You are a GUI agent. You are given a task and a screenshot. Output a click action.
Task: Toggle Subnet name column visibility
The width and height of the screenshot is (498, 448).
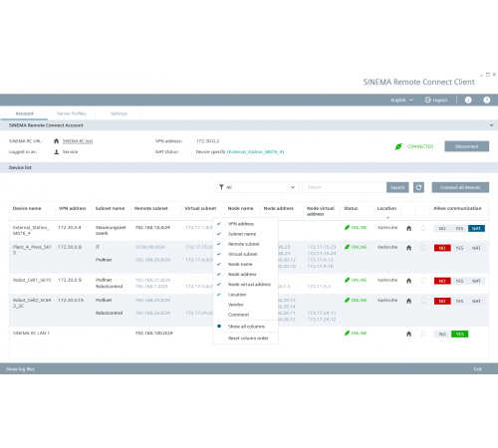(245, 234)
